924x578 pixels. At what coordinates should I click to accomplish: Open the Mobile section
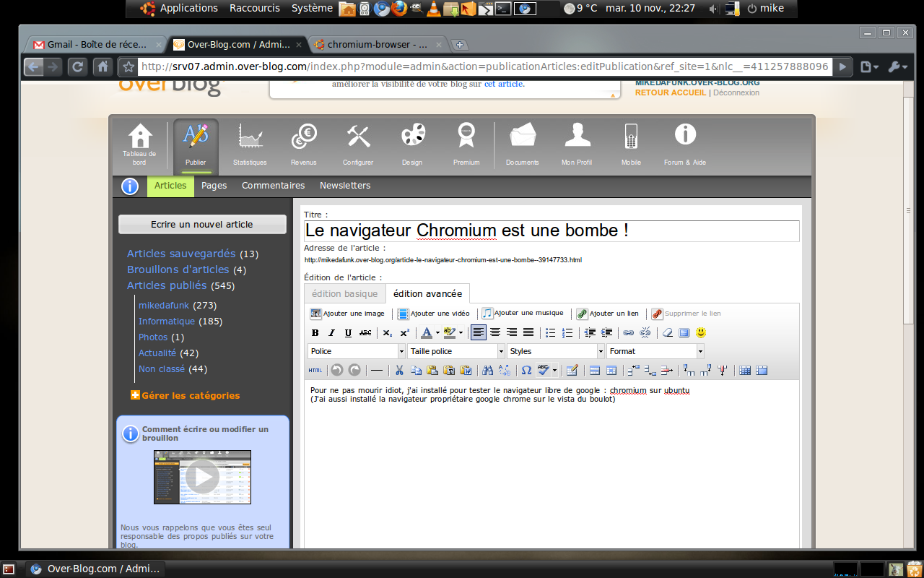[631, 144]
